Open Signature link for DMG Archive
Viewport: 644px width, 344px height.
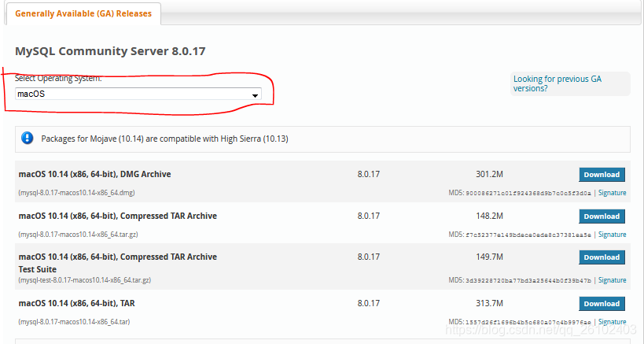(612, 193)
